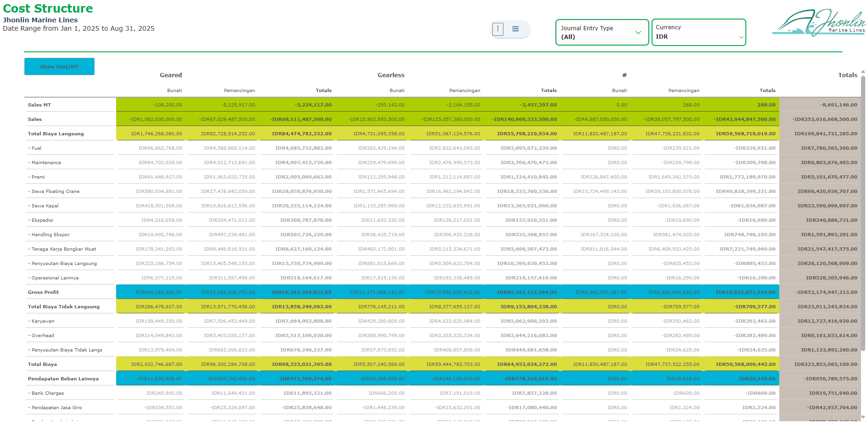Click Gross Profit grand total -IDR52,174,947,213.00
Image resolution: width=868 pixels, height=431 pixels.
click(827, 292)
